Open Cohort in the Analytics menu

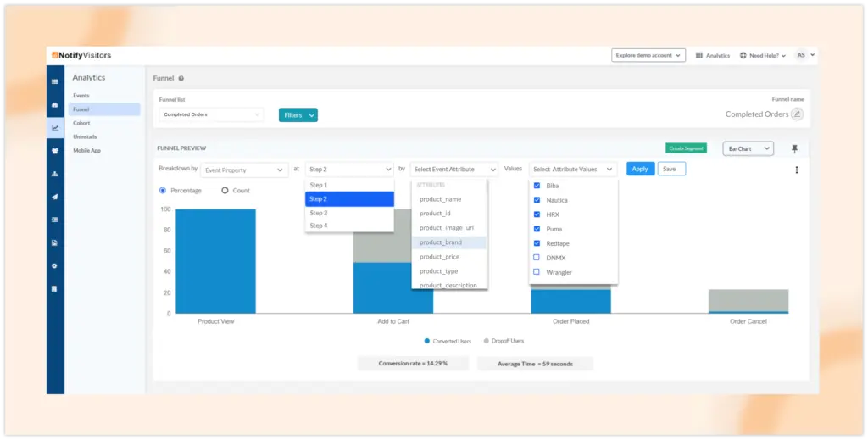[81, 123]
